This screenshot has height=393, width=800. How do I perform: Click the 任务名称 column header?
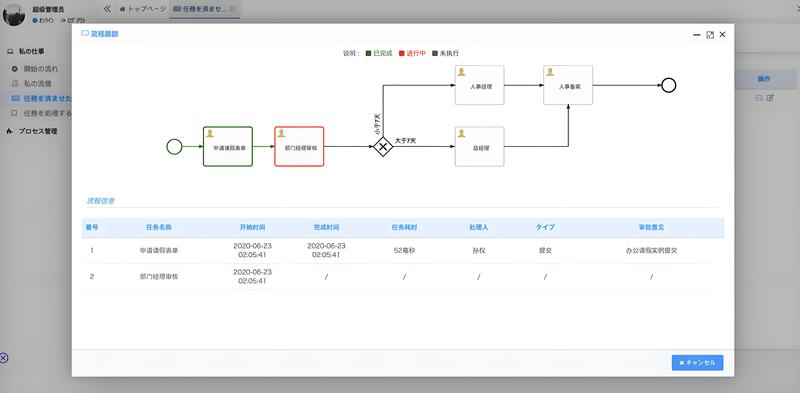(x=158, y=228)
